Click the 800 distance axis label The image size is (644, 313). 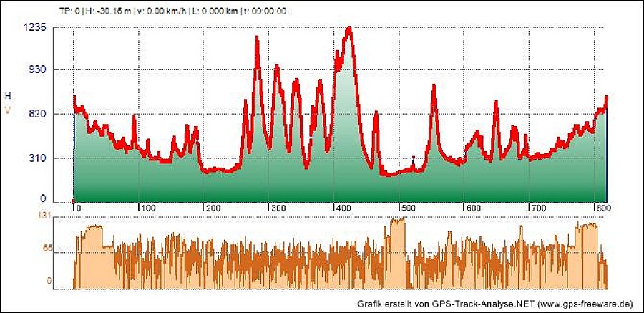point(603,208)
